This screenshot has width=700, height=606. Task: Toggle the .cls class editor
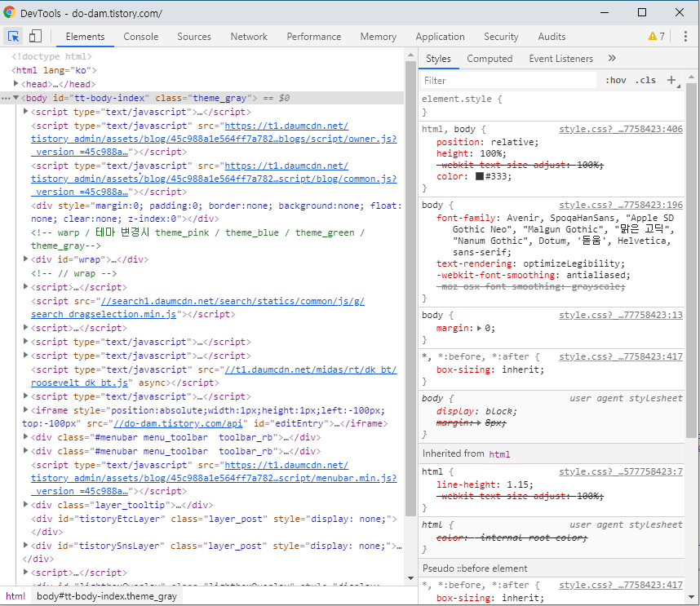pyautogui.click(x=645, y=80)
